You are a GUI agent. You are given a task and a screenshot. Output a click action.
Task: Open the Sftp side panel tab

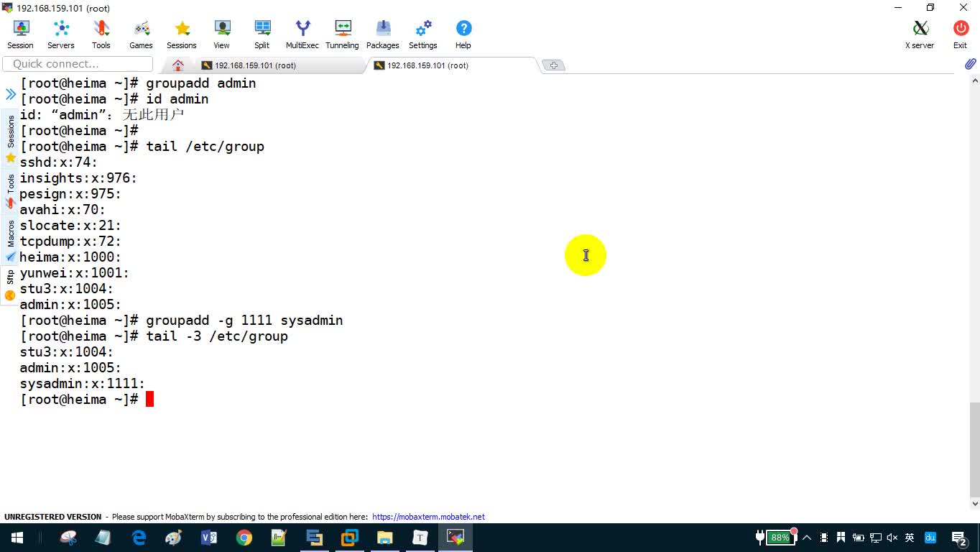(10, 285)
